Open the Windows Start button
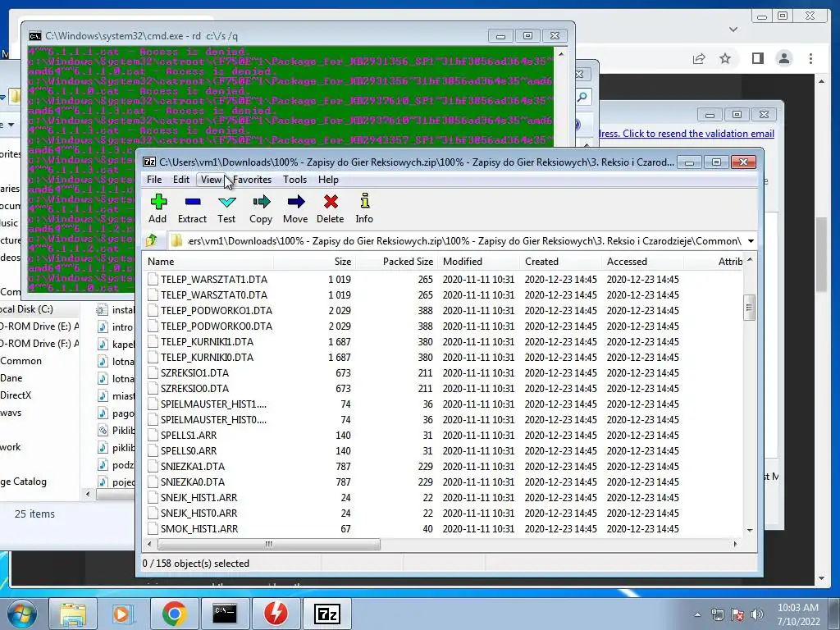This screenshot has width=840, height=630. click(21, 614)
